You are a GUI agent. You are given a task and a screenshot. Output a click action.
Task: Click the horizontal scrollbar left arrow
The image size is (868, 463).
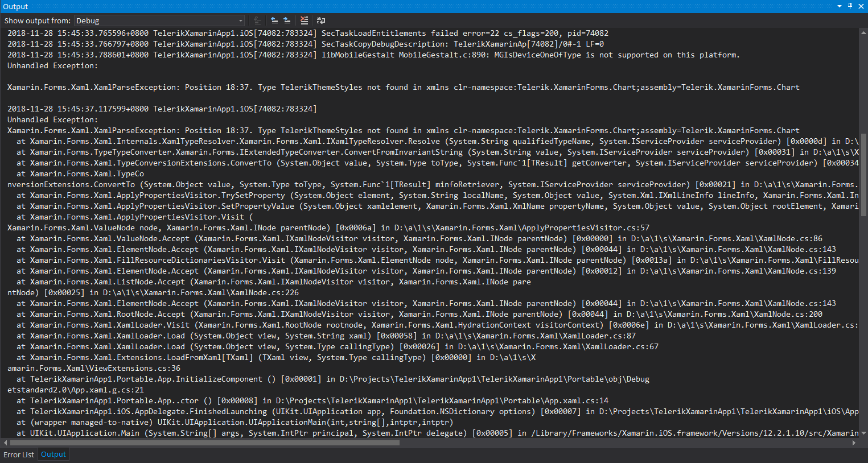pyautogui.click(x=5, y=443)
